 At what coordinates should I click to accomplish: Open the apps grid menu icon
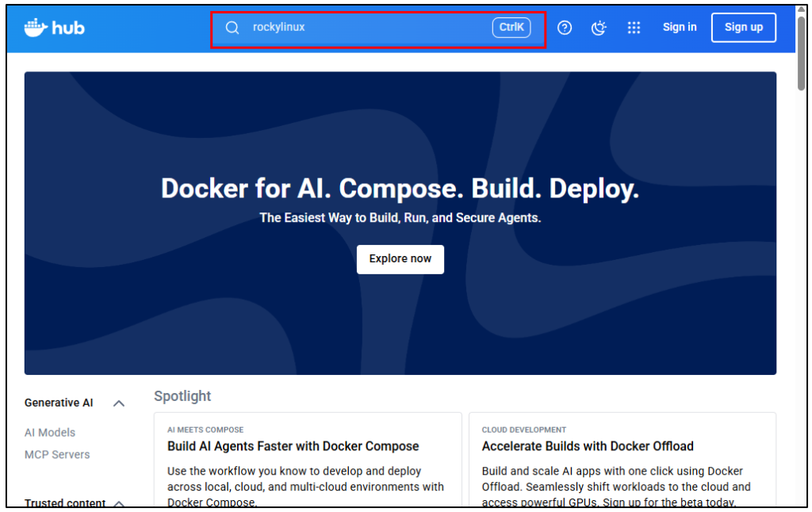pyautogui.click(x=634, y=28)
